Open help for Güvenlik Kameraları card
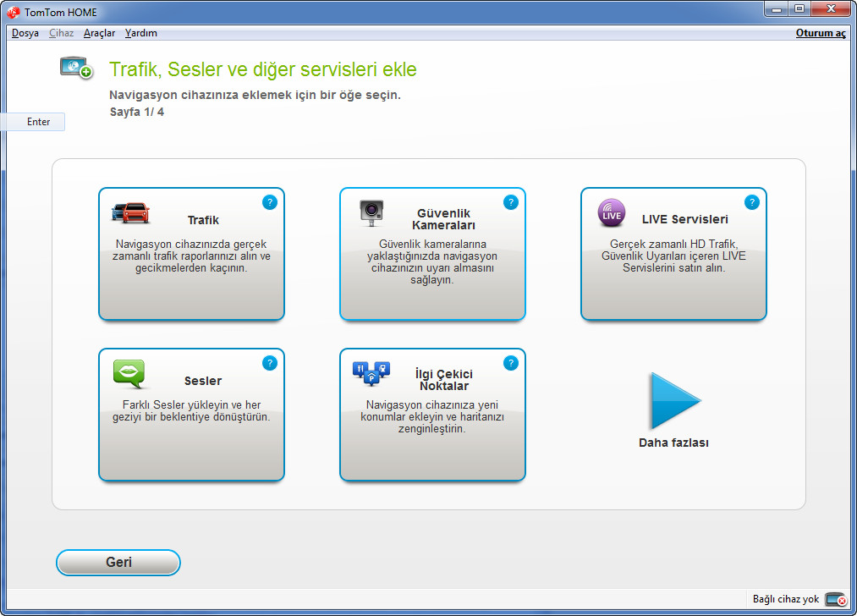This screenshot has height=616, width=857. tap(510, 202)
